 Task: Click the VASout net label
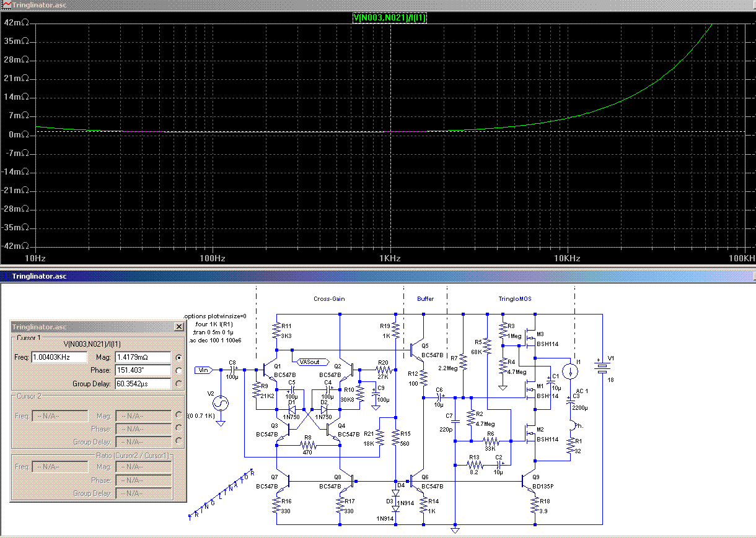[309, 362]
